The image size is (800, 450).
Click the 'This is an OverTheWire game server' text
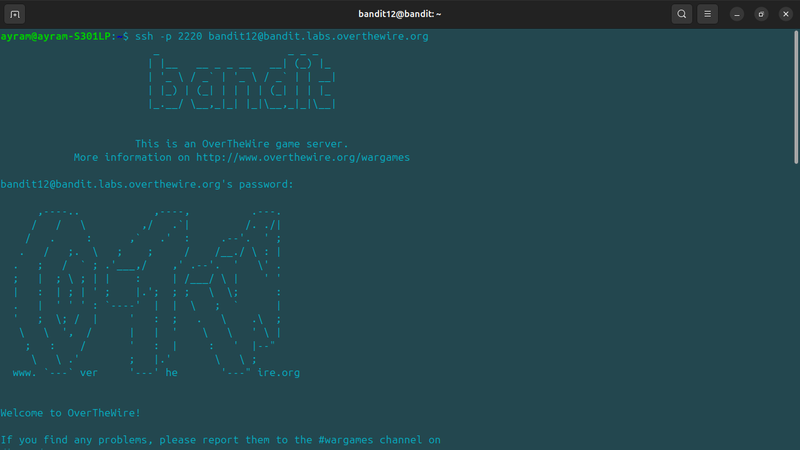click(241, 143)
